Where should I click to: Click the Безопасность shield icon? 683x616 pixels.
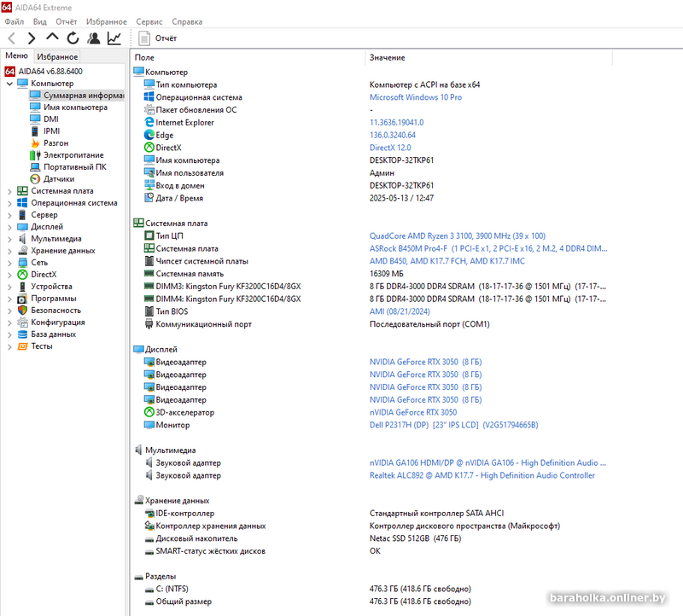[x=22, y=311]
